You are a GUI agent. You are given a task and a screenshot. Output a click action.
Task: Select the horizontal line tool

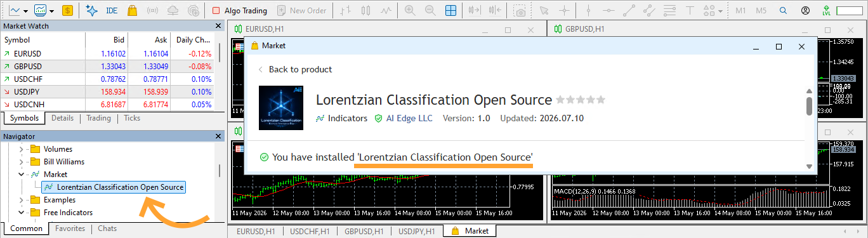608,11
